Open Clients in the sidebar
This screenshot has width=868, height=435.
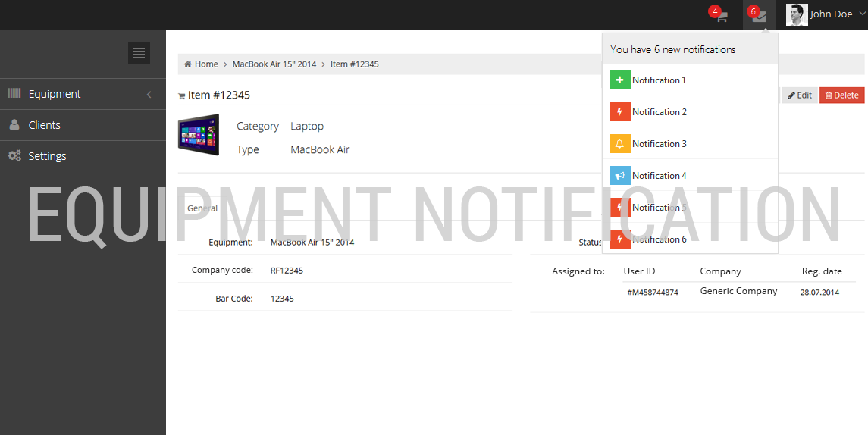pyautogui.click(x=44, y=125)
